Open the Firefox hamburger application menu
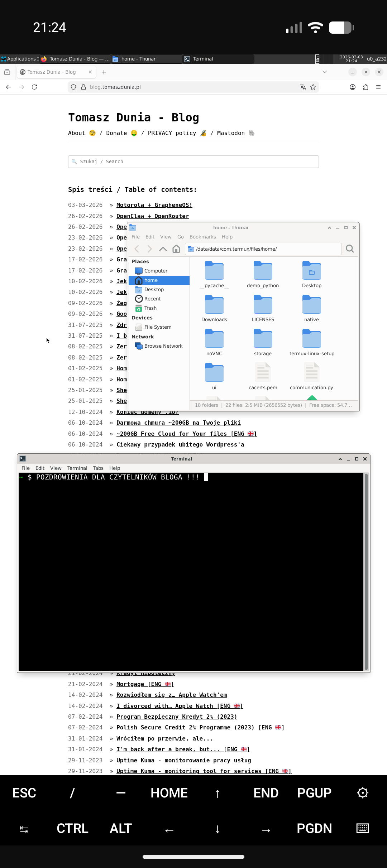The image size is (387, 868). click(378, 87)
